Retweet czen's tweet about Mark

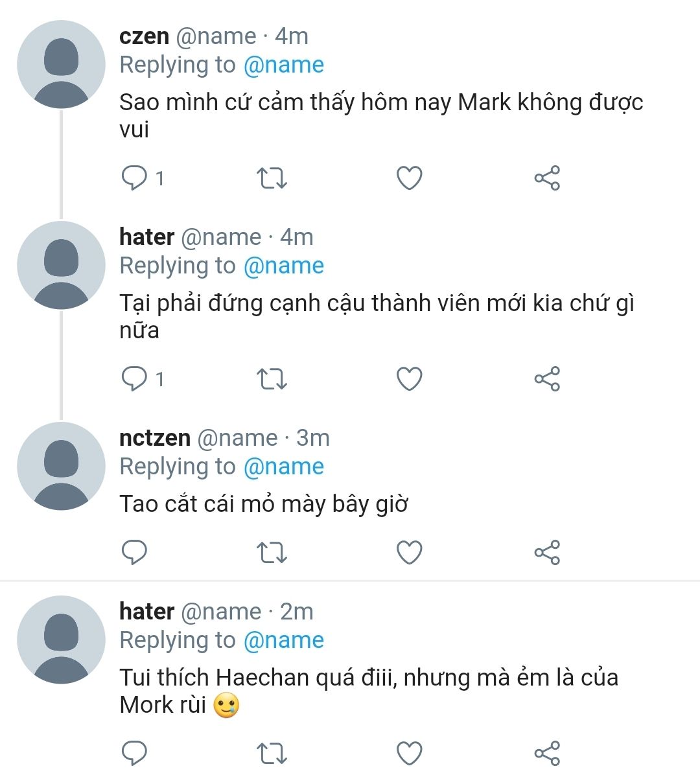coord(272,178)
